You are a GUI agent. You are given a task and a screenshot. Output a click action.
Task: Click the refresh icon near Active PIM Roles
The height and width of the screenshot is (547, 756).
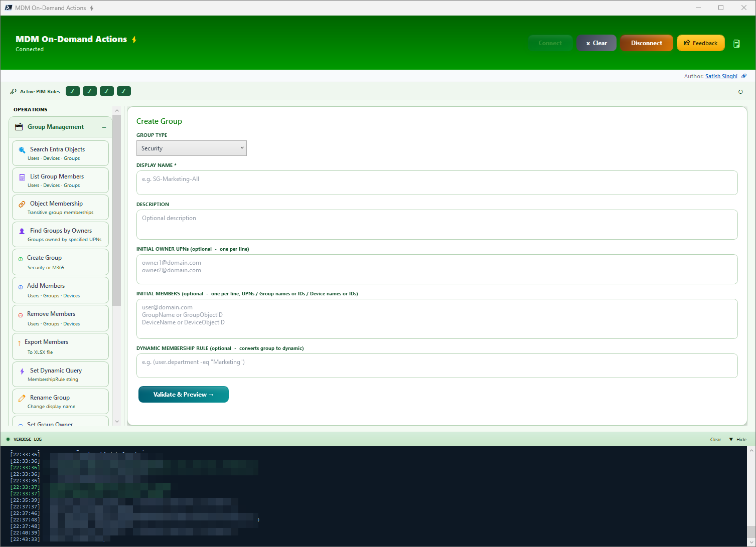click(740, 91)
